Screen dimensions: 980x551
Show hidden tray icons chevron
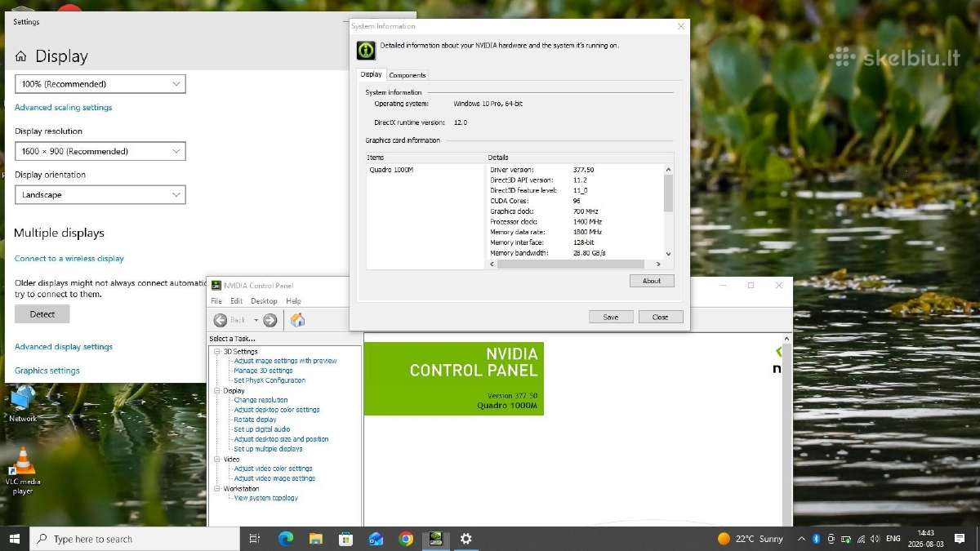tap(800, 539)
